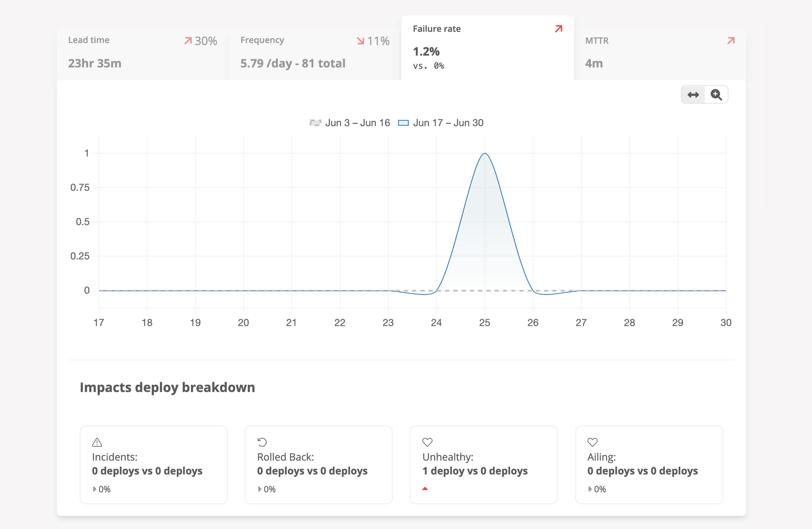Image resolution: width=812 pixels, height=529 pixels.
Task: Click the magnifier zoom icon above the chart
Action: [716, 95]
